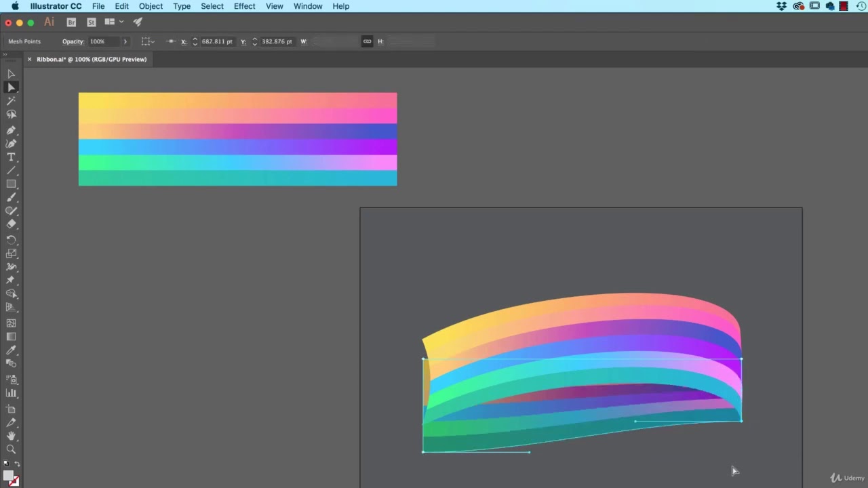Select the Scale tool
This screenshot has height=488, width=868.
pyautogui.click(x=11, y=253)
